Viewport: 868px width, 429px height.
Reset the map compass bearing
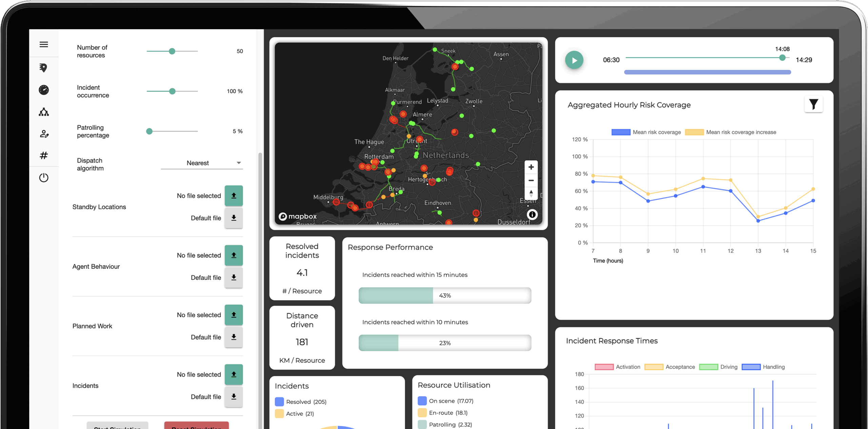531,193
